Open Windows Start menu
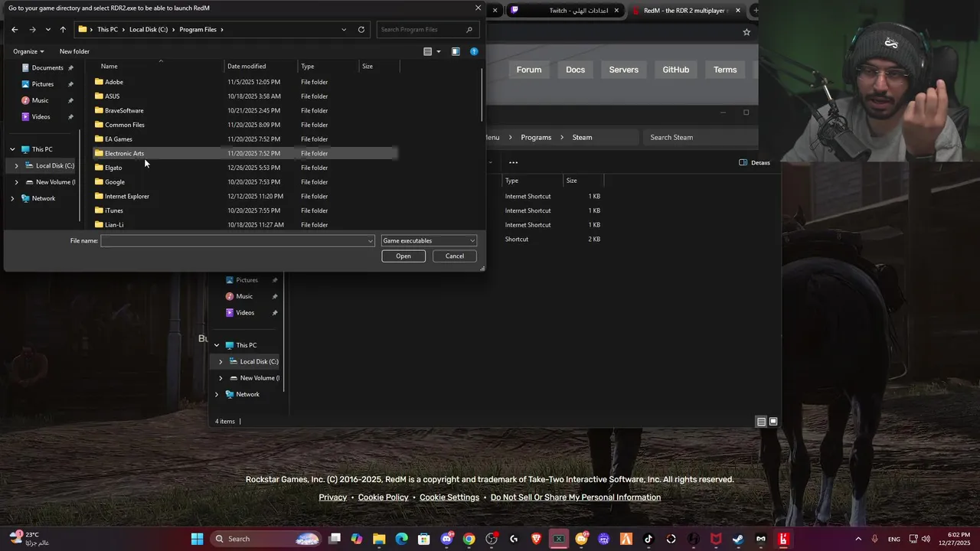This screenshot has height=551, width=980. tap(197, 539)
